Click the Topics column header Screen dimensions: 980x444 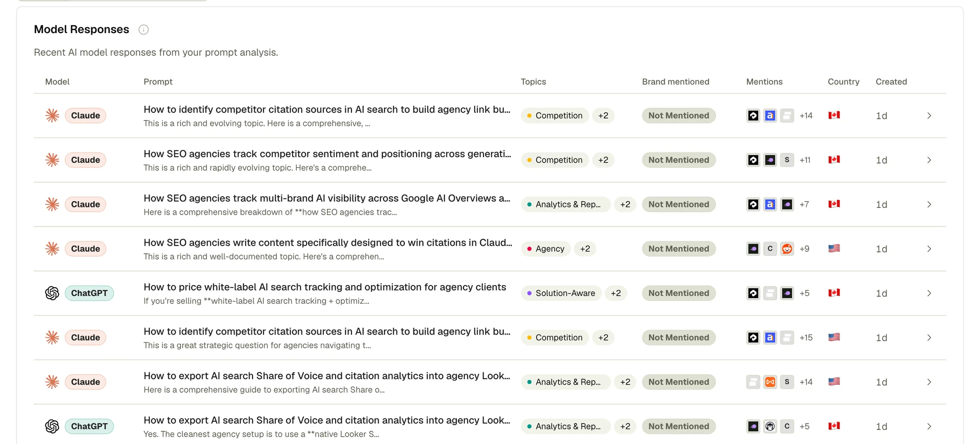[x=533, y=82]
